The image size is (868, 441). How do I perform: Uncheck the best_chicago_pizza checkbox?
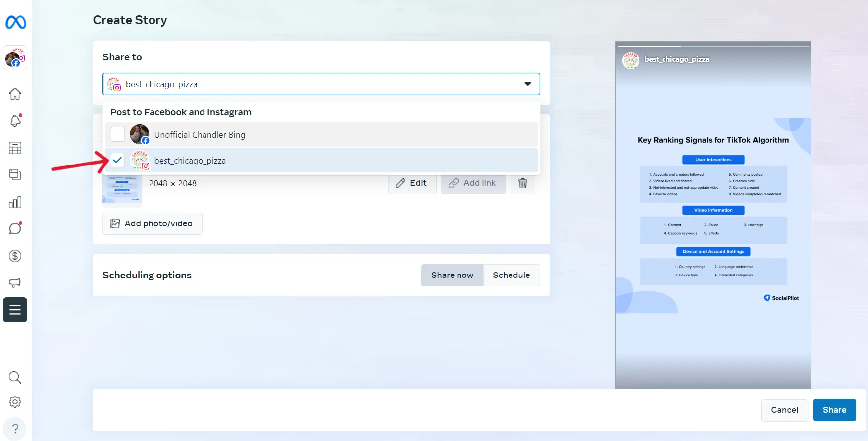117,160
